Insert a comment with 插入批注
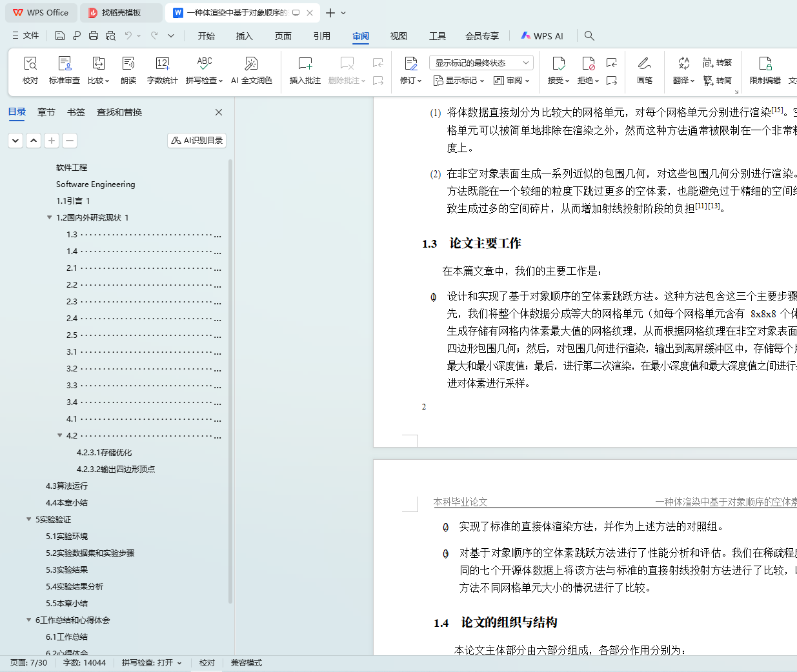Screen dimensions: 797x672 305,70
